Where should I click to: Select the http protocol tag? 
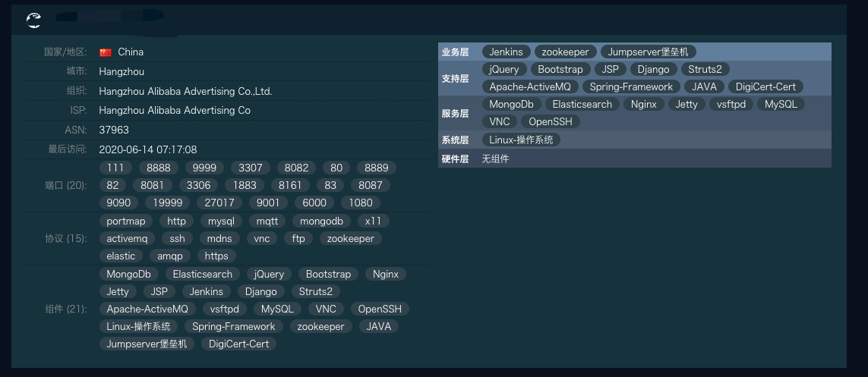[177, 221]
